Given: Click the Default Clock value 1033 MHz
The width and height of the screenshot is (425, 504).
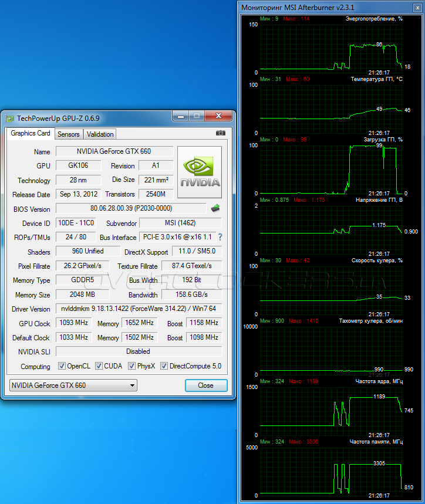Looking at the screenshot, I should 73,337.
